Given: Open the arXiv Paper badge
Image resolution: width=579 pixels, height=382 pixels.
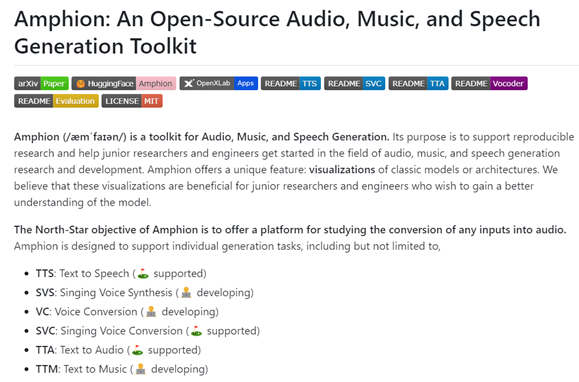Looking at the screenshot, I should pos(41,83).
